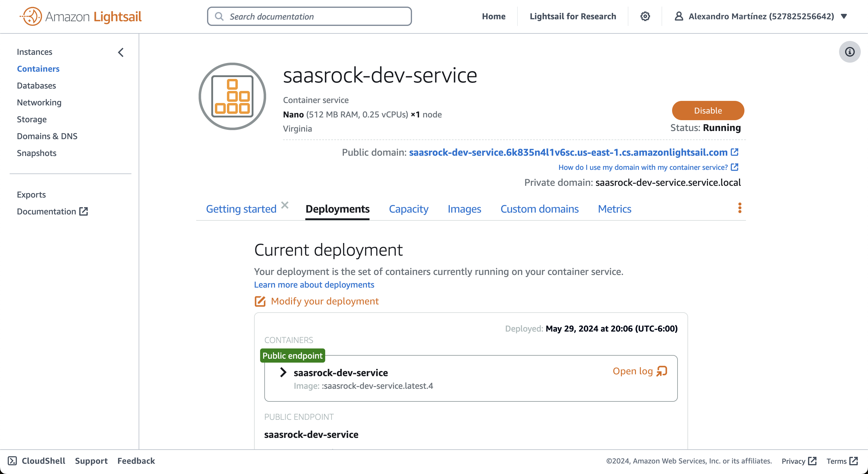
Task: Click the Amazon Lightsail logo
Action: 81,16
